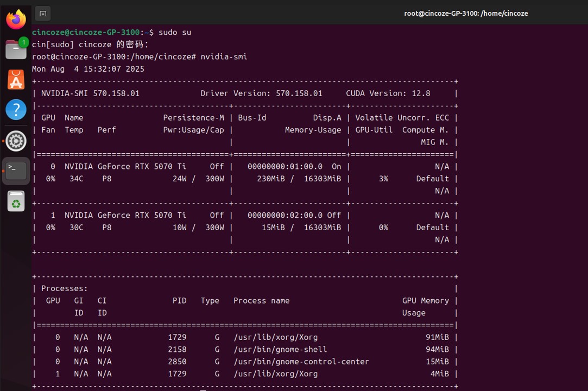The width and height of the screenshot is (588, 391).
Task: Click the 'PID' column header
Action: click(180, 301)
